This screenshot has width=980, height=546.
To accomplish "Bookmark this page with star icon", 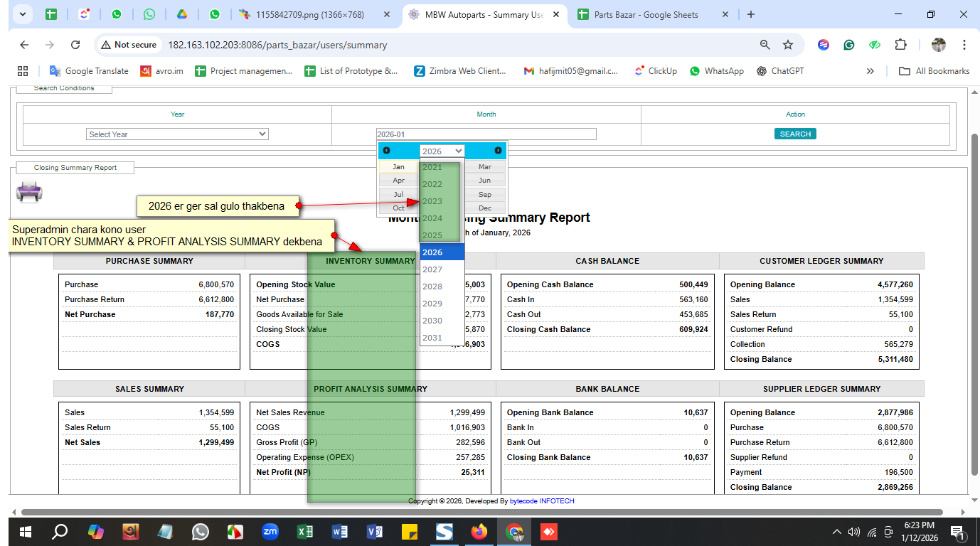I will pos(788,45).
